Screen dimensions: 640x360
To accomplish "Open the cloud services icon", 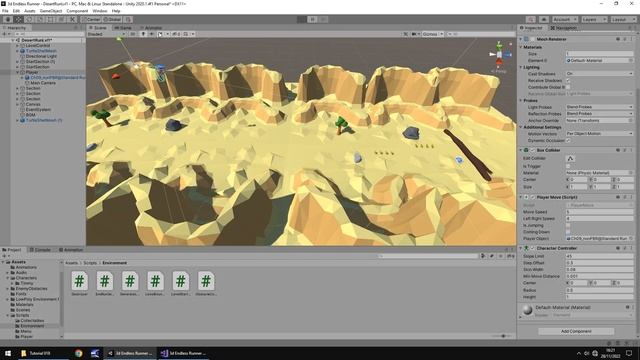I will point(544,19).
